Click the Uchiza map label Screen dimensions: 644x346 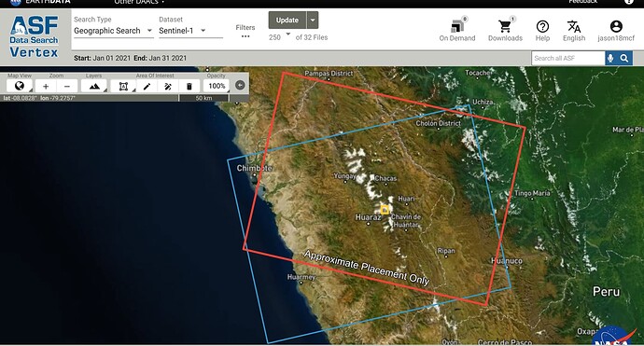coord(483,102)
